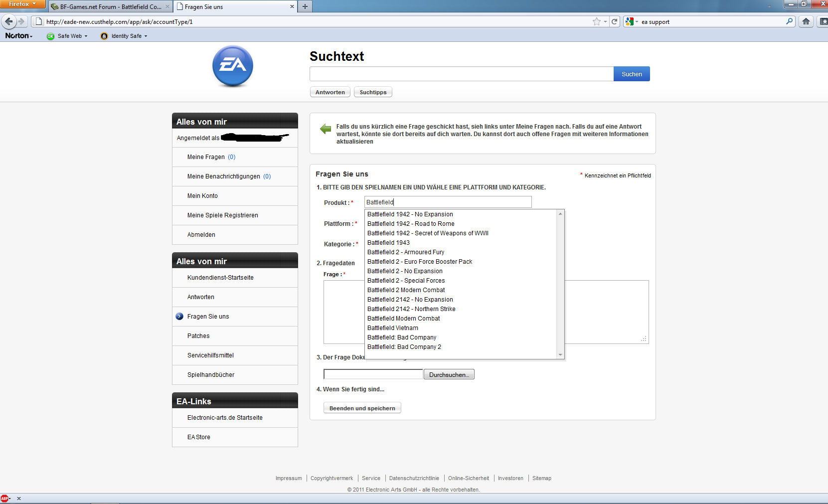
Task: Close the Fragen Sie uns tab
Action: (292, 6)
